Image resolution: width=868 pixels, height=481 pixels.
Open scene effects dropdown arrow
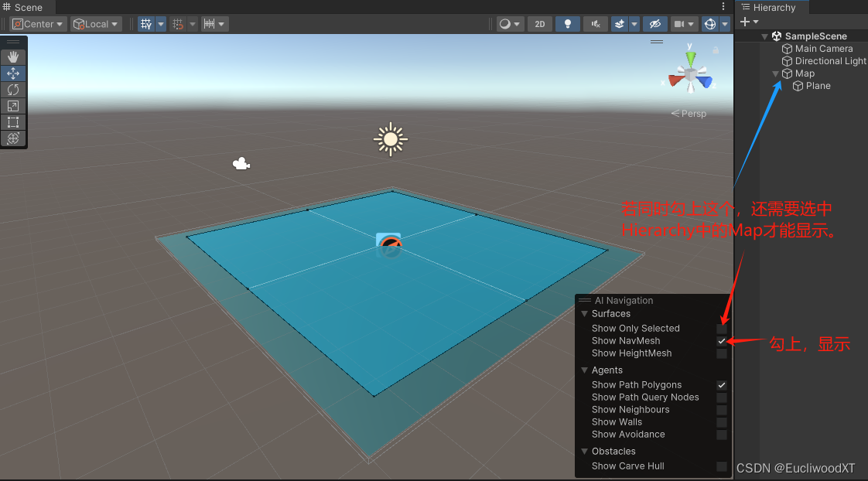point(634,24)
